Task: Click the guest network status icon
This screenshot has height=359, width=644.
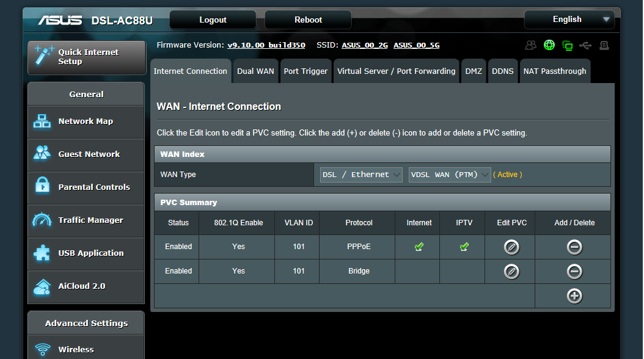Action: pyautogui.click(x=530, y=45)
